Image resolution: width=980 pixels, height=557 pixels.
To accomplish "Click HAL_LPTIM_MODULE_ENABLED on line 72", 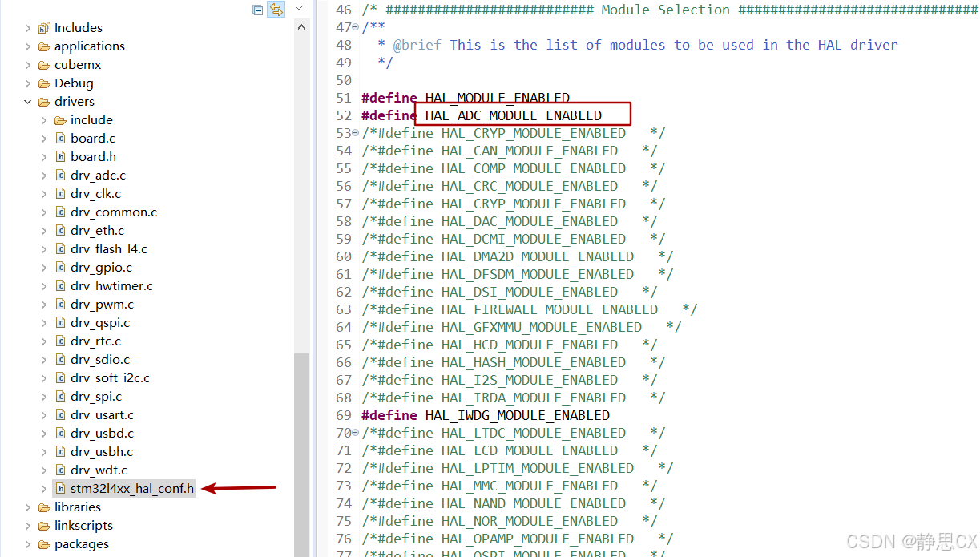I will 537,468.
